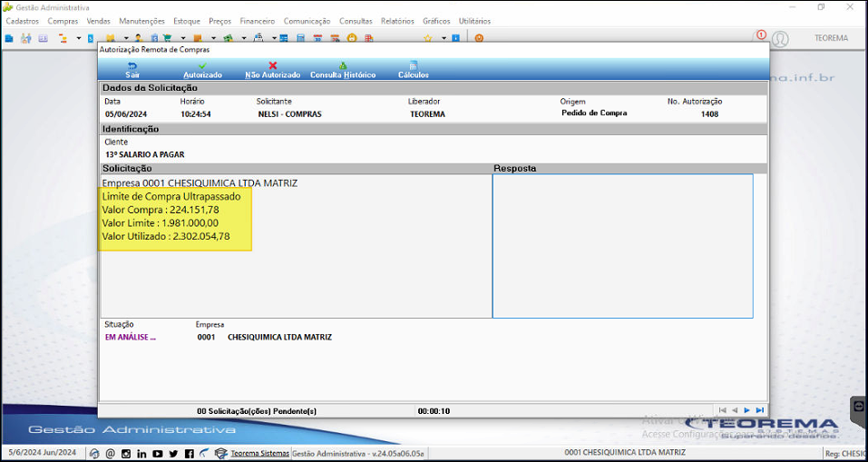Open the YouTube icon in the status bar
Screen dimensions: 868x462
(x=157, y=453)
